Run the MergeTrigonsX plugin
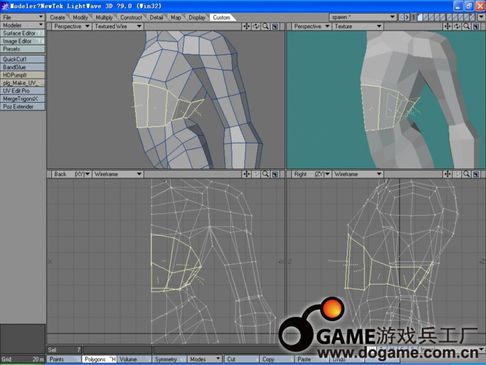The height and width of the screenshot is (365, 486). tap(22, 99)
